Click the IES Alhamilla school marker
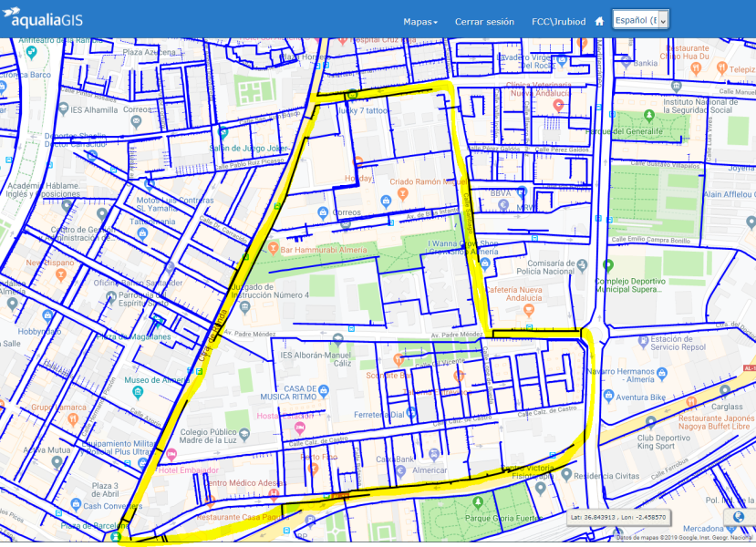This screenshot has height=547, width=756. point(63,108)
